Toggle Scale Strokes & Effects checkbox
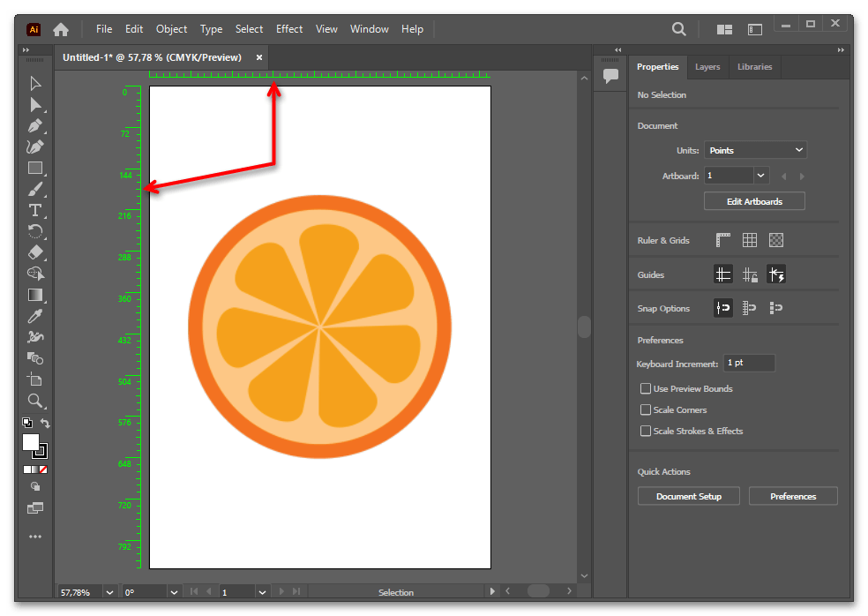The width and height of the screenshot is (868, 616). click(646, 431)
